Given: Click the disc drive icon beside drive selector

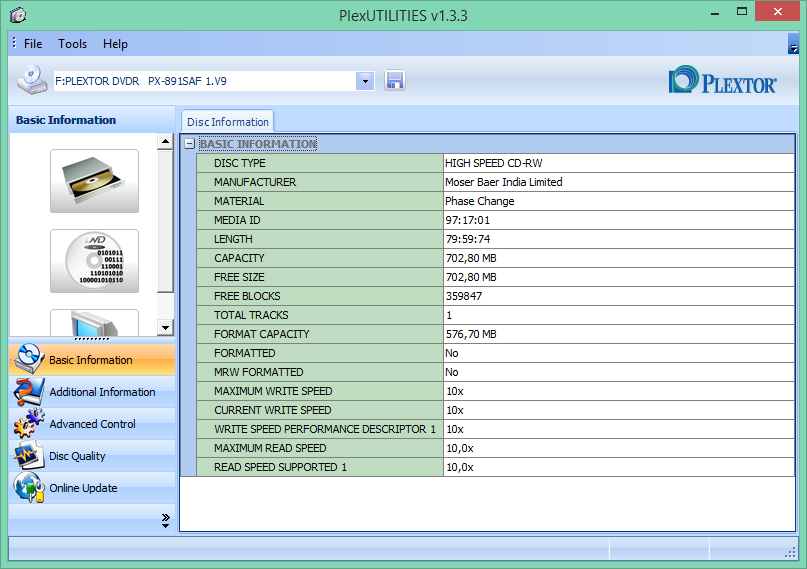Looking at the screenshot, I should (x=32, y=80).
